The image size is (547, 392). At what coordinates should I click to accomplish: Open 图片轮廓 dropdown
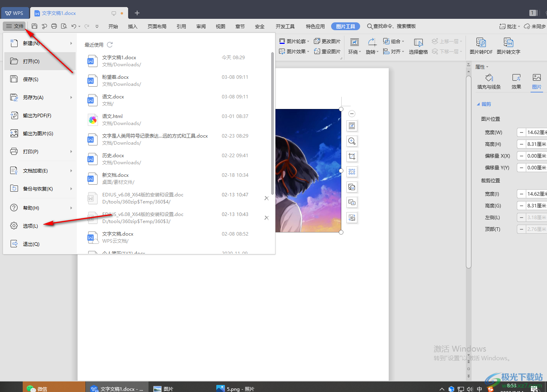coord(294,41)
